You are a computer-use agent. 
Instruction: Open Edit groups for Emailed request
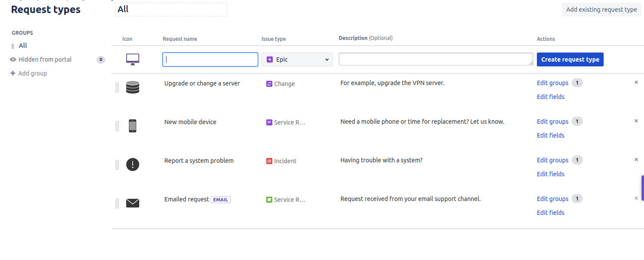coord(552,199)
